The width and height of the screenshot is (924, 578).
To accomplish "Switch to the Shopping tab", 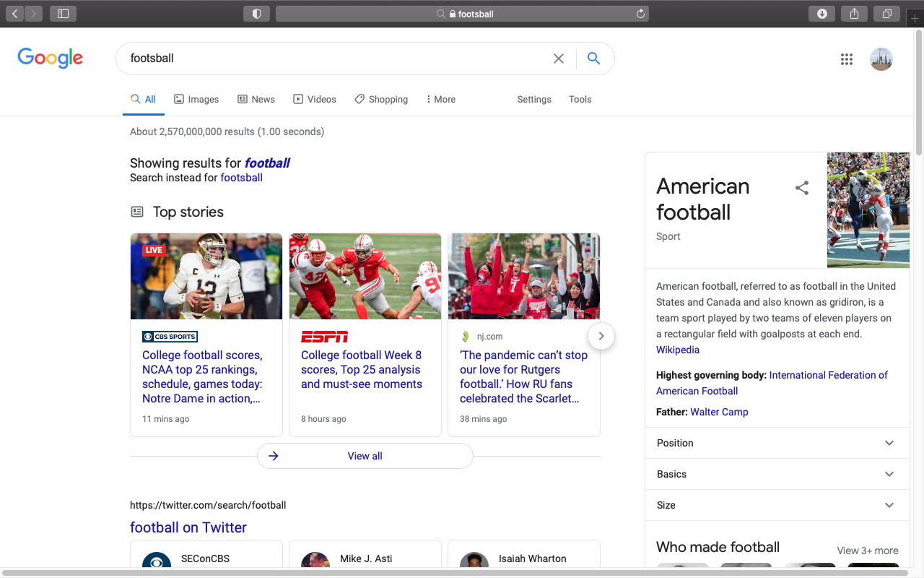I will tap(381, 100).
